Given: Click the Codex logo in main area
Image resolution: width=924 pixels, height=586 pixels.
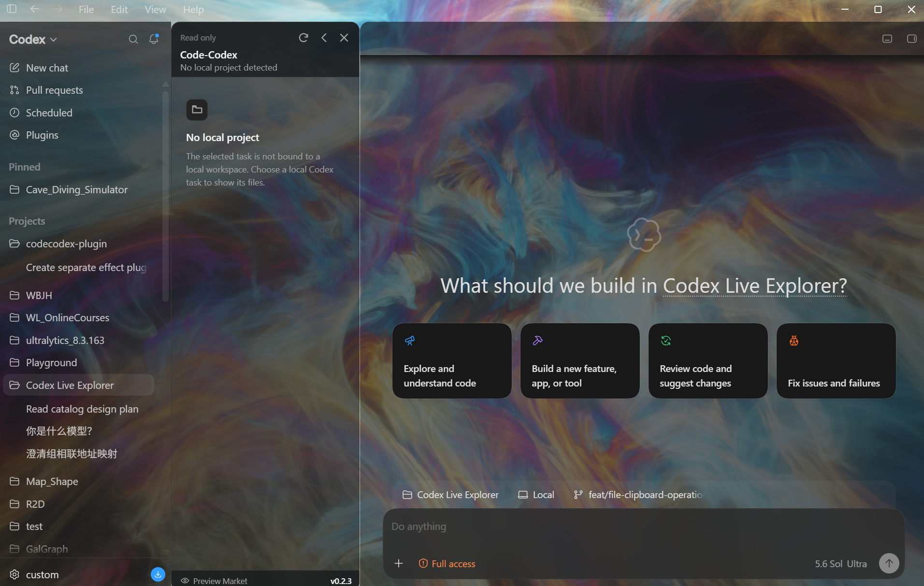Looking at the screenshot, I should [644, 235].
